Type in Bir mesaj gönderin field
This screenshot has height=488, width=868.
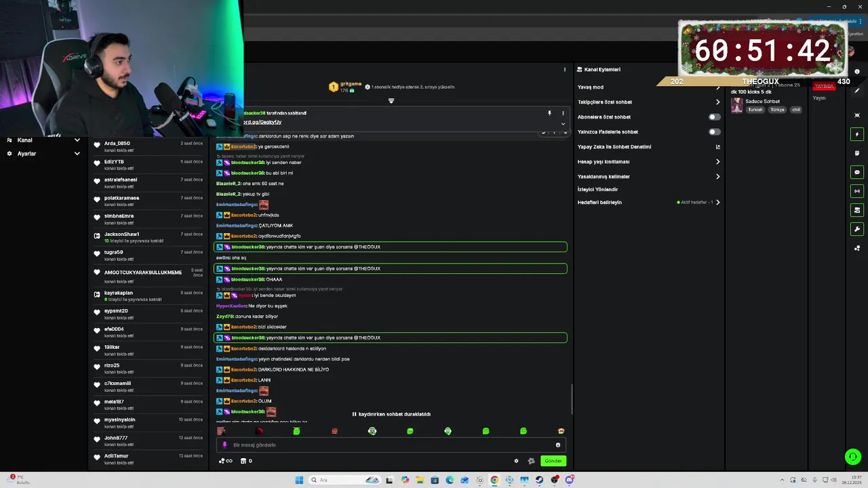tap(390, 445)
